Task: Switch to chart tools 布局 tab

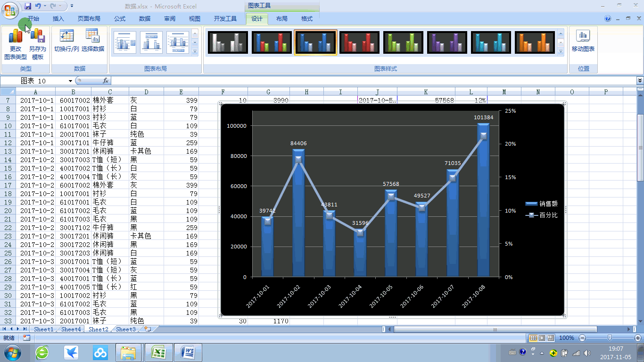Action: coord(282,19)
